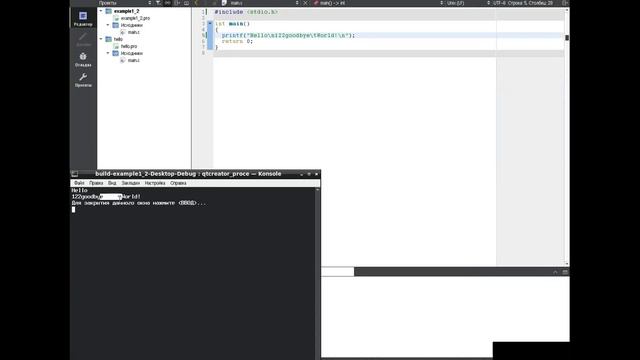
Task: Click the printf code line in editor
Action: (288, 36)
